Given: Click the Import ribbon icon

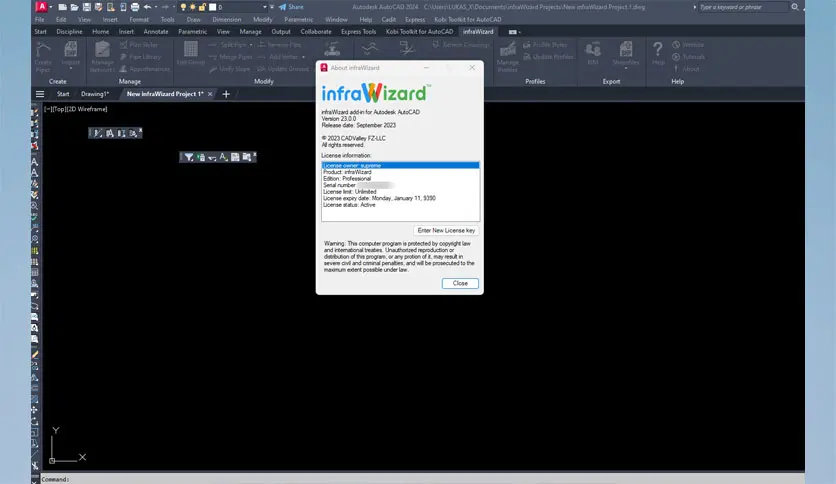Looking at the screenshot, I should pos(70,55).
